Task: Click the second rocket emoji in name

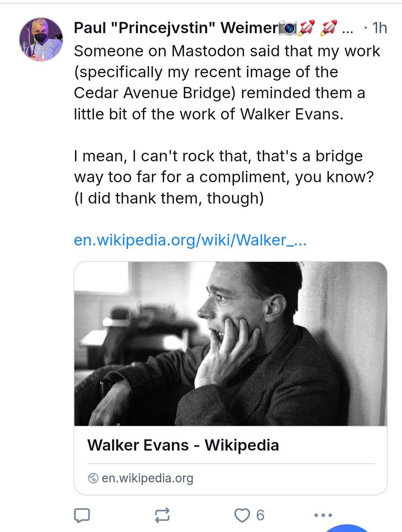Action: [328, 28]
